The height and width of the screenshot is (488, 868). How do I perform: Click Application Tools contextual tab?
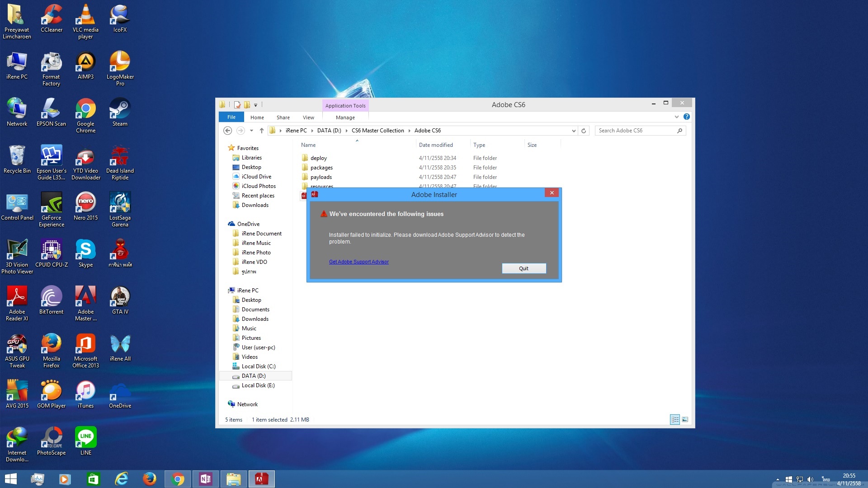pyautogui.click(x=345, y=106)
